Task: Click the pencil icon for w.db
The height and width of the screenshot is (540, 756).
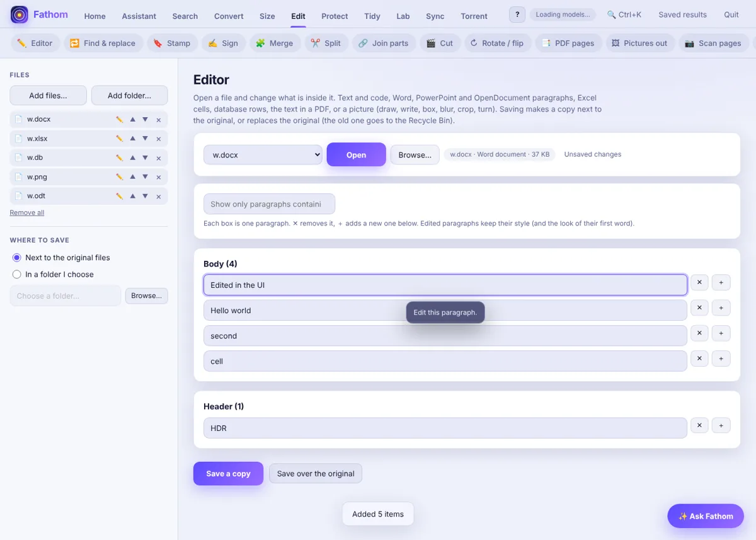Action: [x=120, y=158]
